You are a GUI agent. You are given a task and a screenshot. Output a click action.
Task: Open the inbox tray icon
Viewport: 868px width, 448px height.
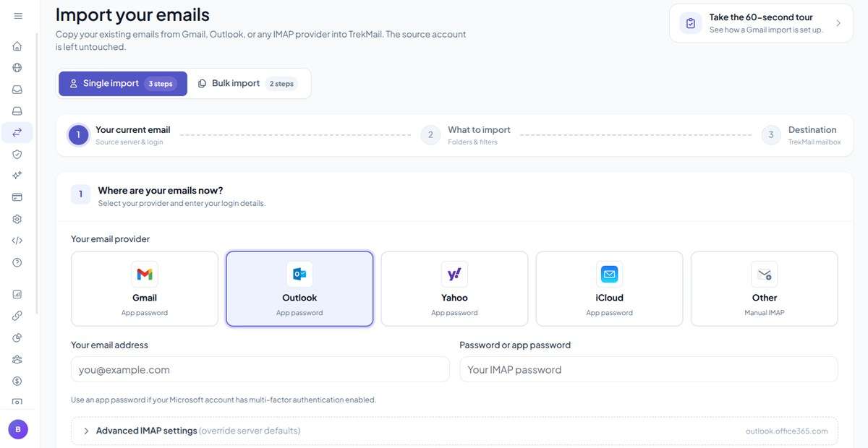pos(17,90)
